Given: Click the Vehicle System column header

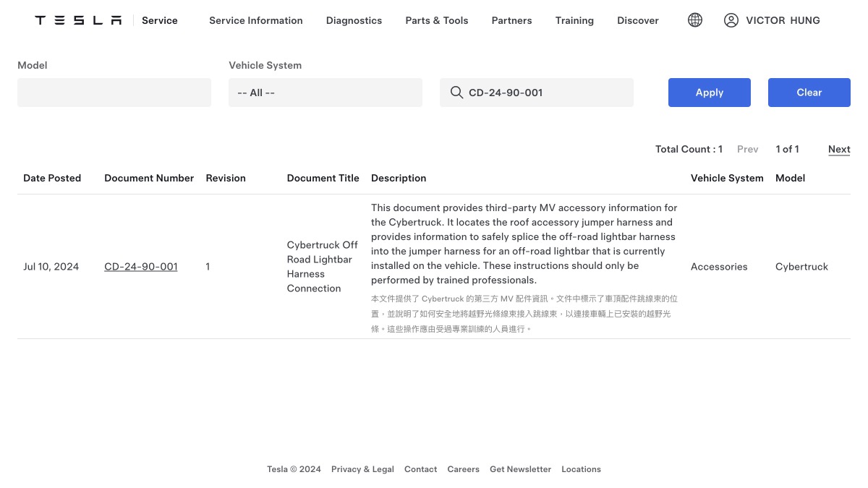Looking at the screenshot, I should click(x=727, y=178).
